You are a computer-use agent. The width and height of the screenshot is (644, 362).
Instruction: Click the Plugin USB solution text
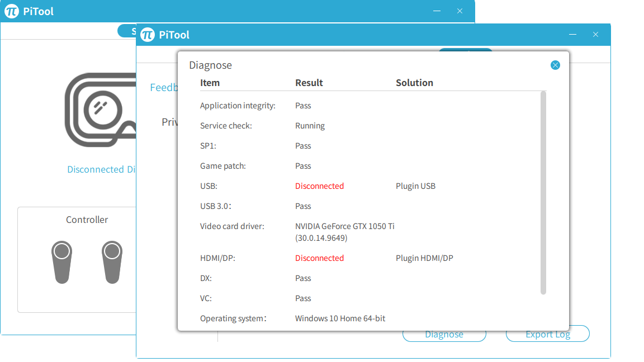[415, 186]
